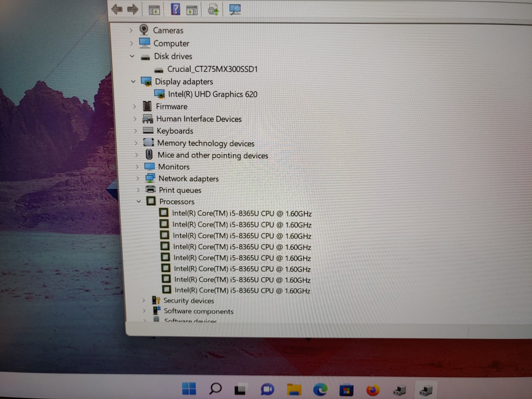This screenshot has height=399, width=532.
Task: Open taskbar Search magnifier
Action: (x=215, y=388)
